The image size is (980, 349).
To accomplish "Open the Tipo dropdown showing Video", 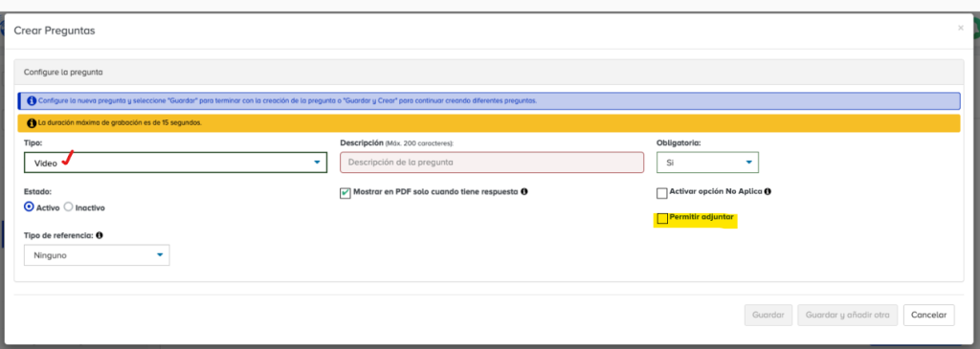I will [x=176, y=163].
